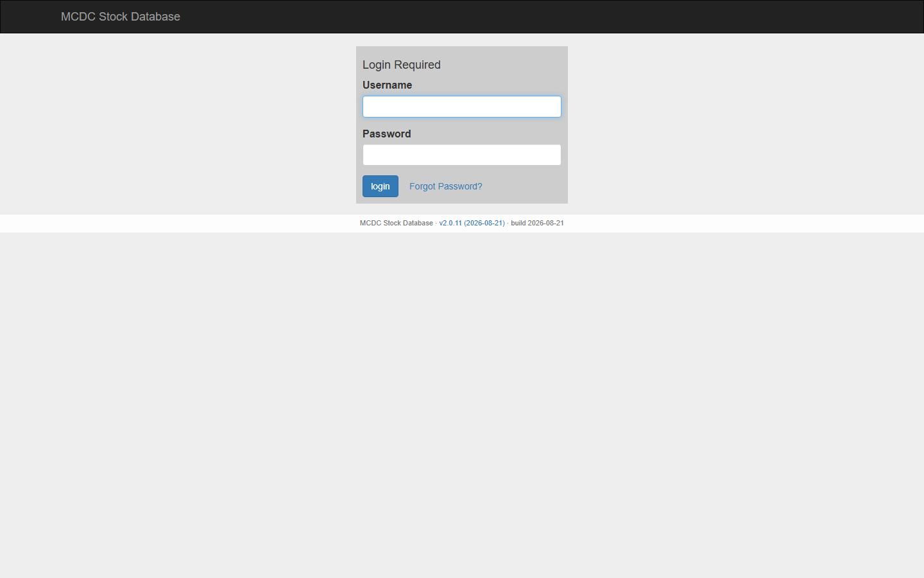The width and height of the screenshot is (924, 578).
Task: Click the Password field label
Action: (x=387, y=134)
